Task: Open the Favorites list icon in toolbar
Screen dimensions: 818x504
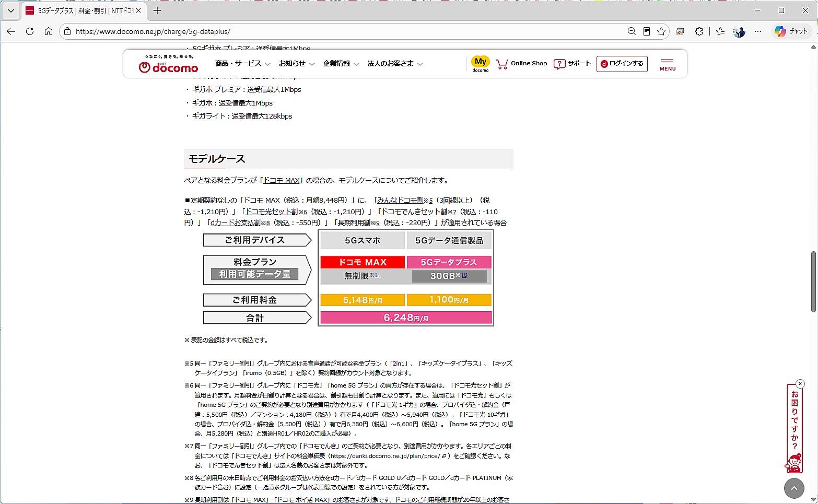Action: (720, 31)
